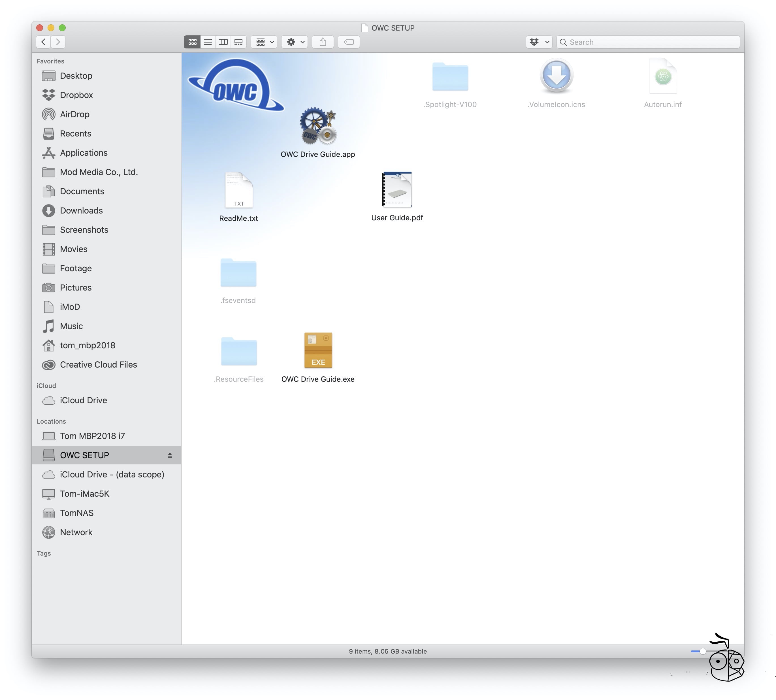Open the group-by arrangement dropdown
Image resolution: width=776 pixels, height=700 pixels.
coord(264,42)
